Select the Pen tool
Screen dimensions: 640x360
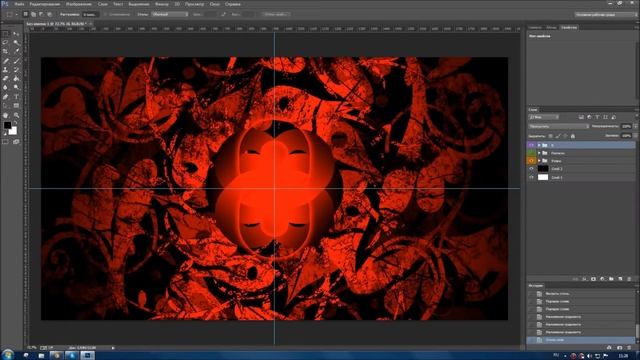point(5,97)
